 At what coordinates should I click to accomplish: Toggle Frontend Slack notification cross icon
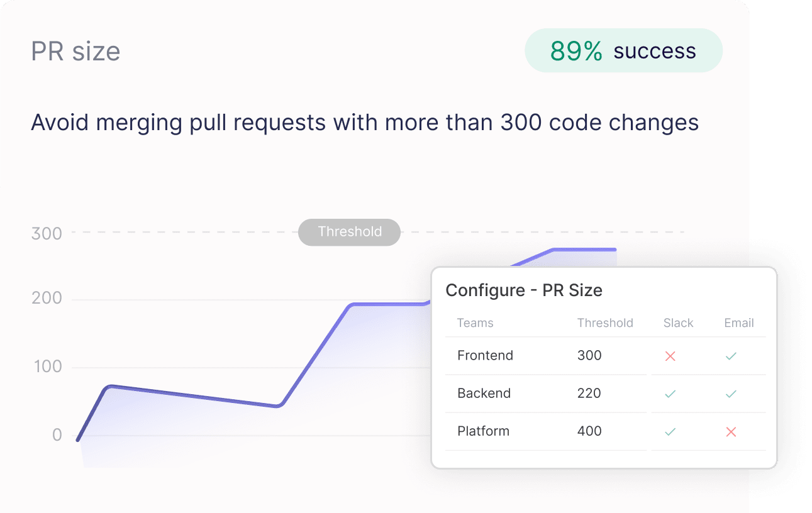tap(670, 356)
